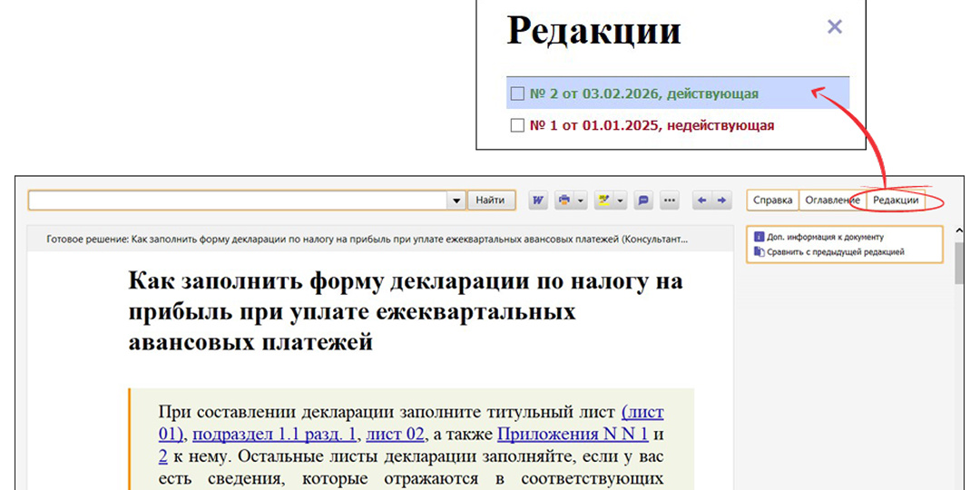Follow the link '2' before 'к нему'
This screenshot has height=490, width=980.
point(163,456)
